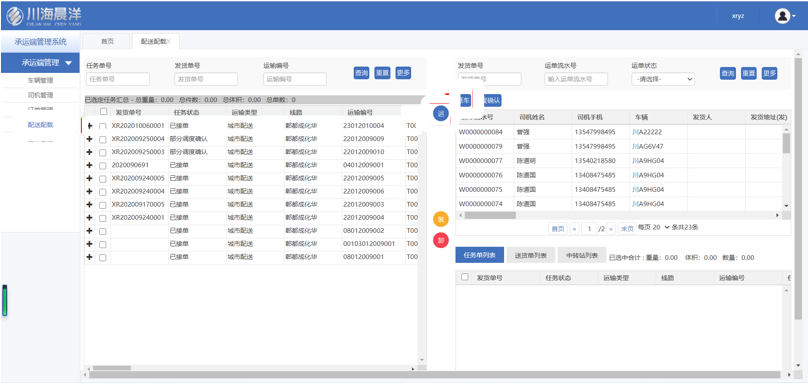Open the 首页 tab
Screen dimensions: 808x386
pyautogui.click(x=107, y=42)
